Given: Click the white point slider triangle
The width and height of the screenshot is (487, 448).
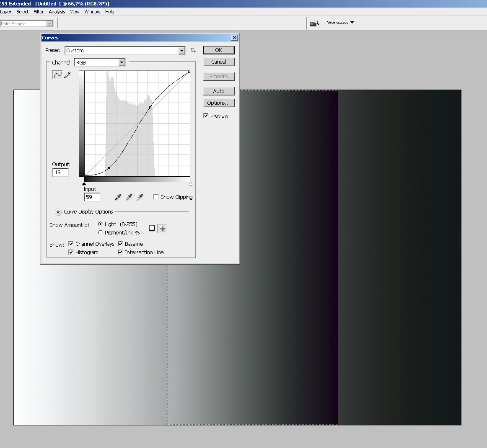Looking at the screenshot, I should coord(190,184).
